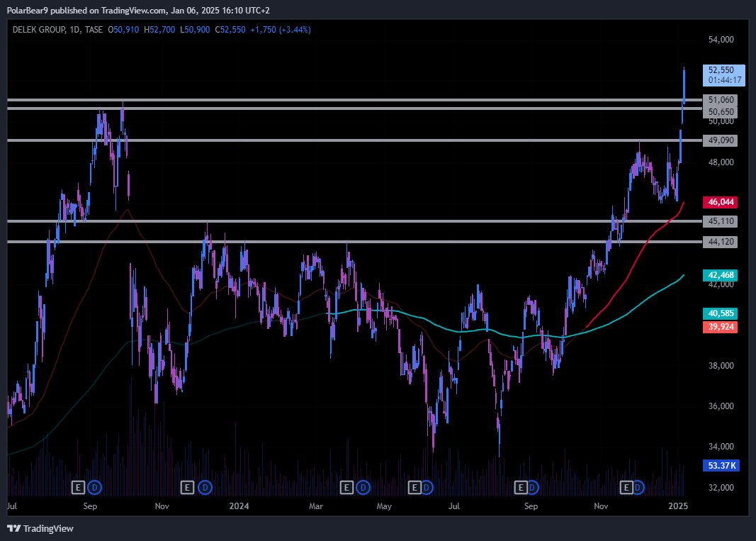Open the late August 2023 dividend marker
Image resolution: width=756 pixels, height=541 pixels.
[x=94, y=487]
